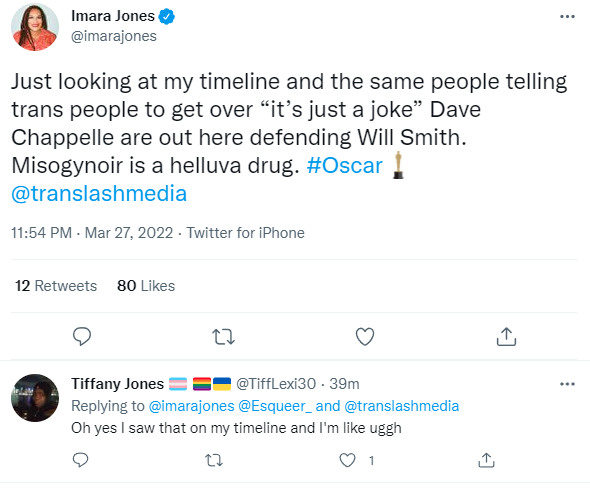
Task: Open @translashmedia mention in tweet body
Action: point(99,193)
